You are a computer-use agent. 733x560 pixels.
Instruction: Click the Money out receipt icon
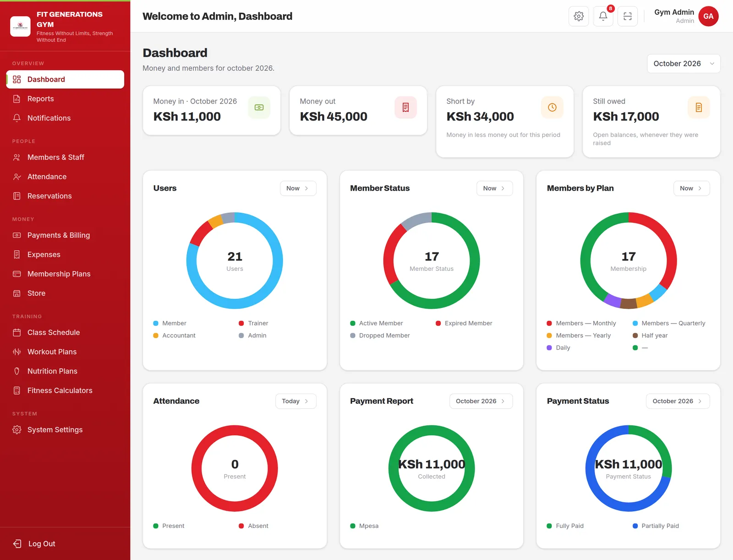pos(405,107)
